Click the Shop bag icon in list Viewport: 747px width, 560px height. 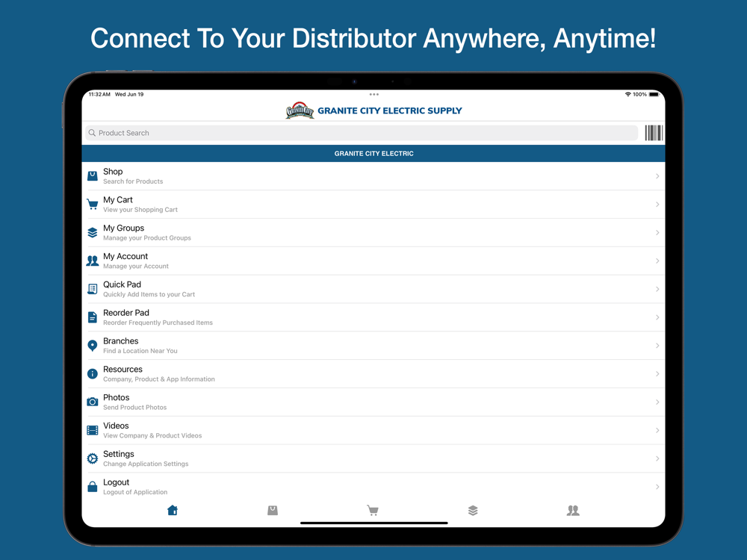click(93, 176)
